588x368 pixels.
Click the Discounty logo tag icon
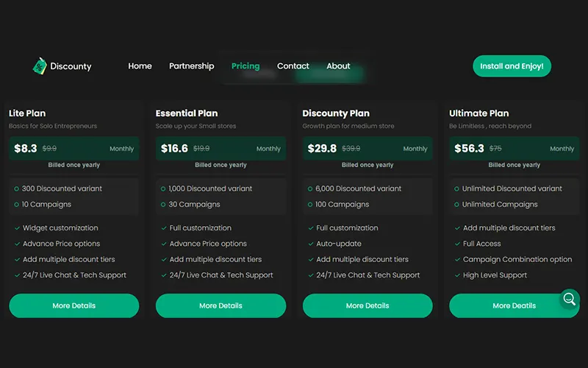click(x=40, y=66)
